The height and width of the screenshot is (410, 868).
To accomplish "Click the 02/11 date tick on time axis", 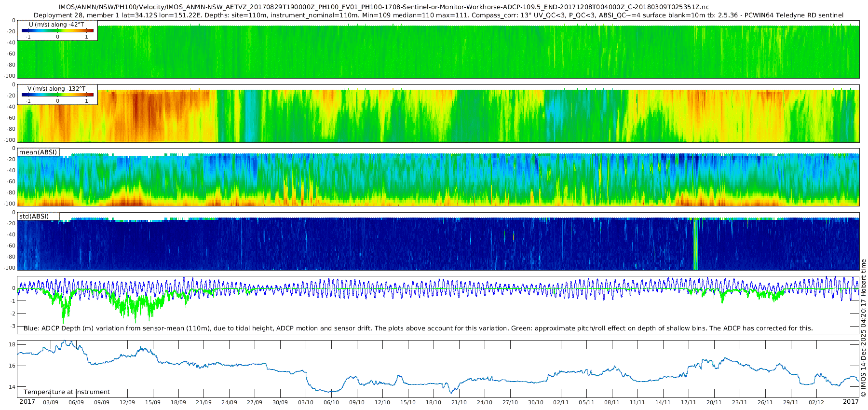I will 561,402.
